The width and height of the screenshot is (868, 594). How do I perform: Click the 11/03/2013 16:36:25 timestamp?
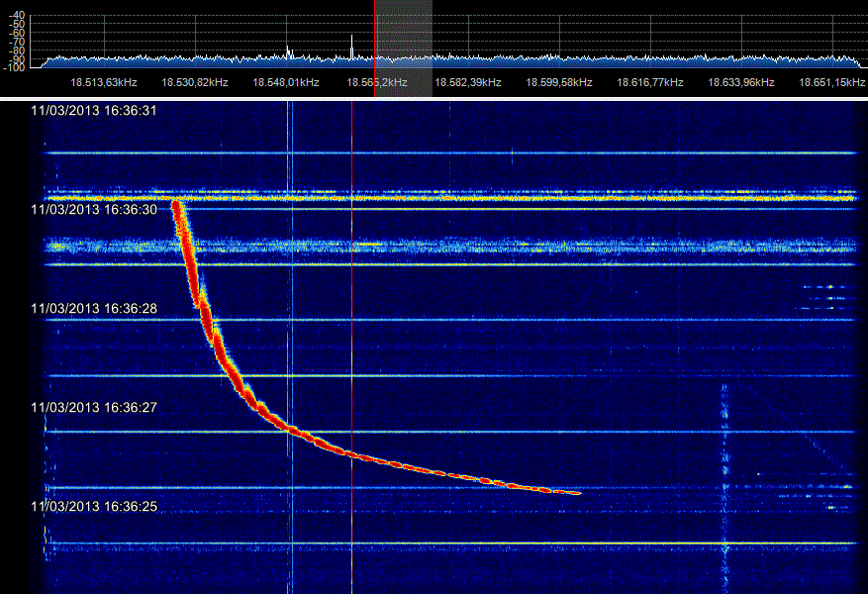click(94, 506)
